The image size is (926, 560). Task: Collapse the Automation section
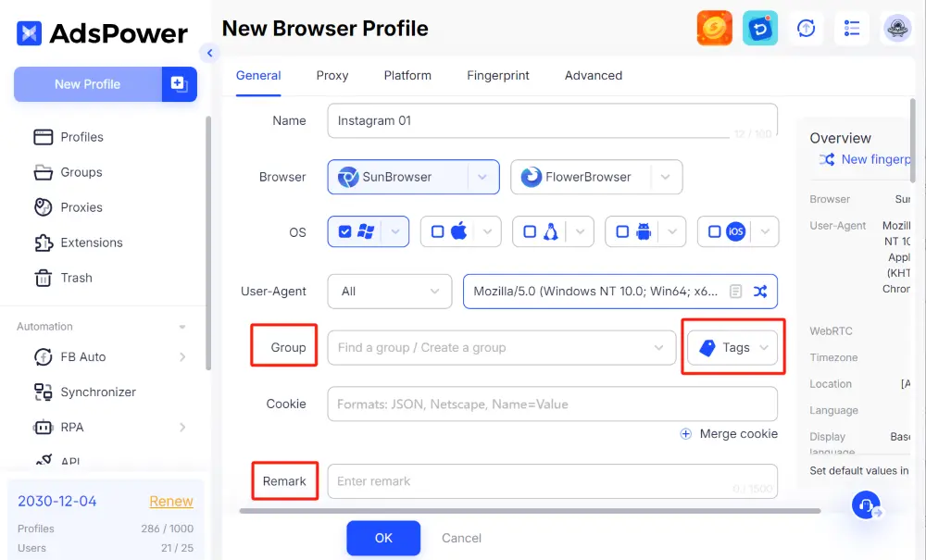coord(182,327)
